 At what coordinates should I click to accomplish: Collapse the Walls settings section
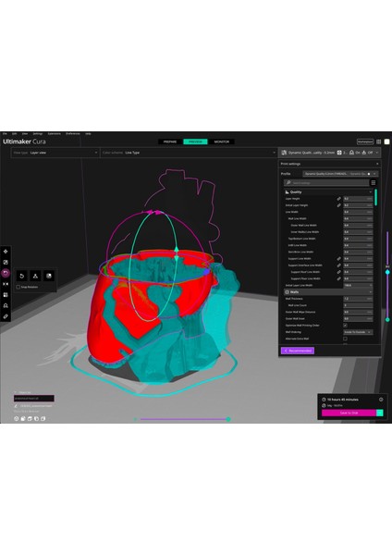[328, 292]
